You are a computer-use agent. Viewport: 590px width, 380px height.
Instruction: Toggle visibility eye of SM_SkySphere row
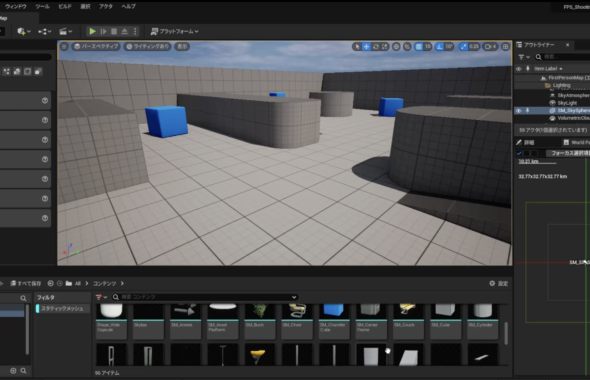pyautogui.click(x=519, y=111)
